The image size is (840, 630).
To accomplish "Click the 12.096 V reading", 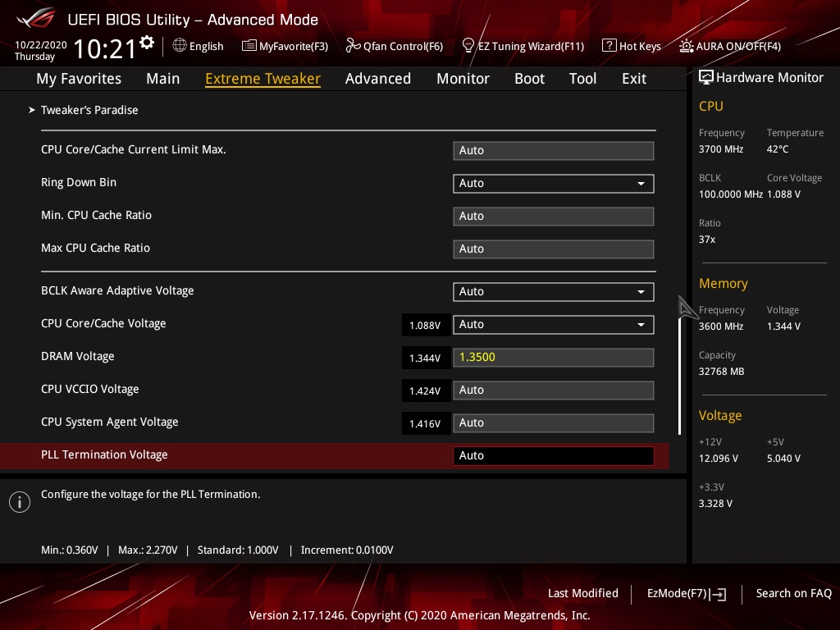I will (719, 459).
